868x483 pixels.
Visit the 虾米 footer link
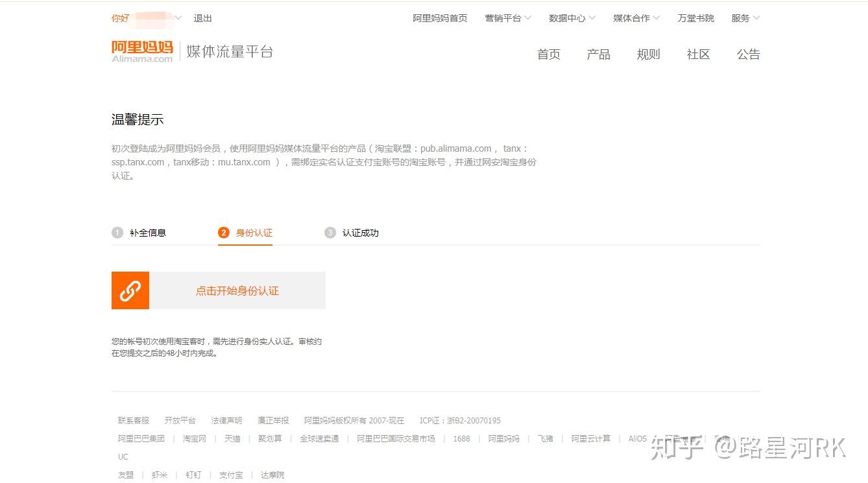160,475
